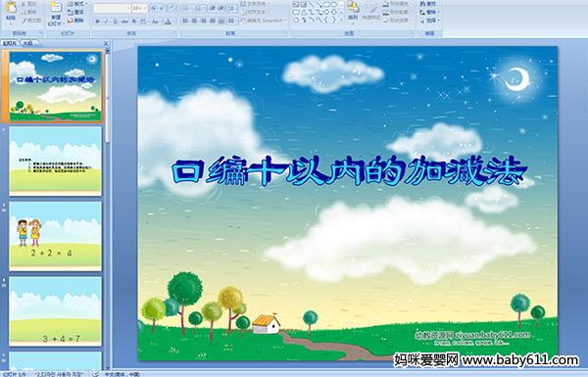This screenshot has width=588, height=377.
Task: Click the Select command in editing group
Action: pos(429,21)
